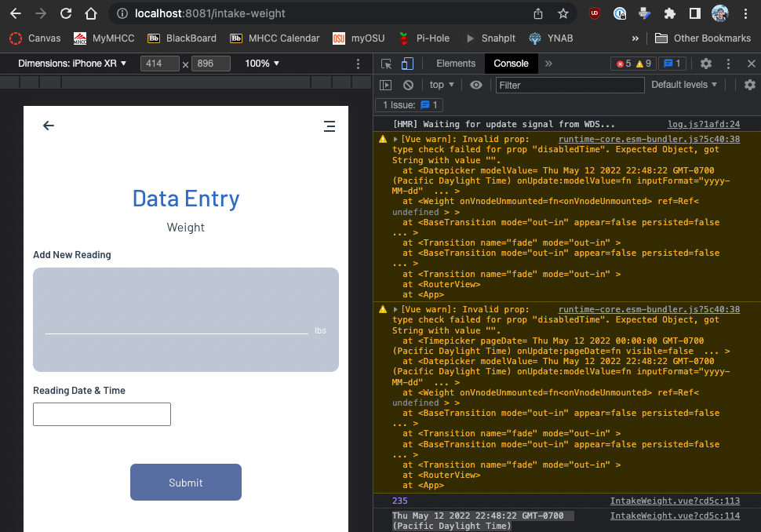Screen dimensions: 761x532
Task: Show the console sidebar panel icon
Action: 386,85
